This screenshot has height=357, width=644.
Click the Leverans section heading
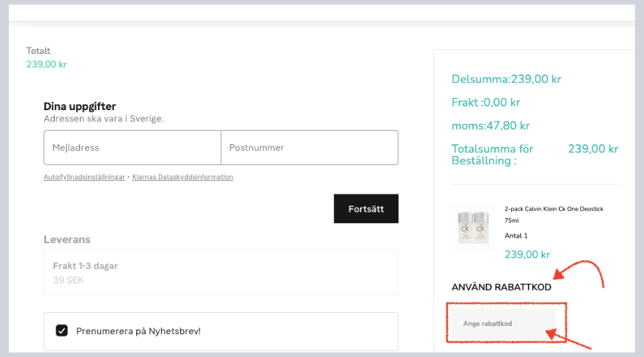coord(67,239)
